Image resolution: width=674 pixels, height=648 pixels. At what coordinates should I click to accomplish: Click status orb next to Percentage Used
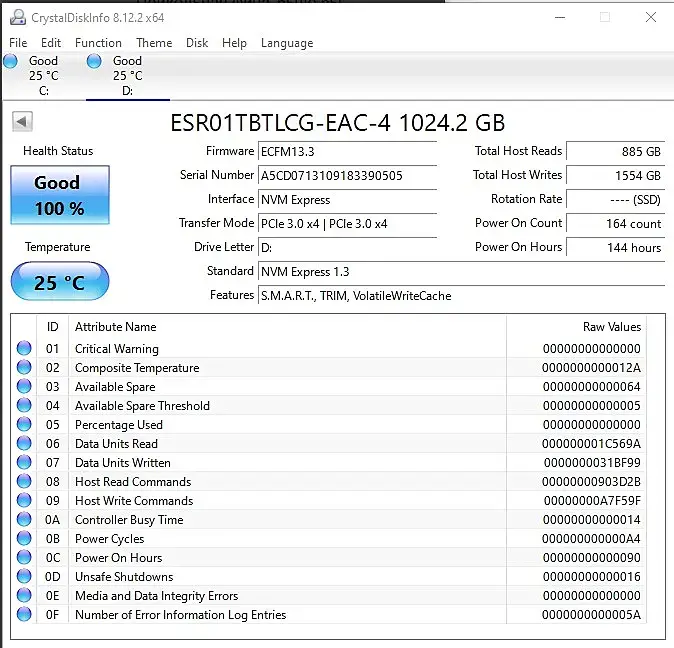click(24, 425)
